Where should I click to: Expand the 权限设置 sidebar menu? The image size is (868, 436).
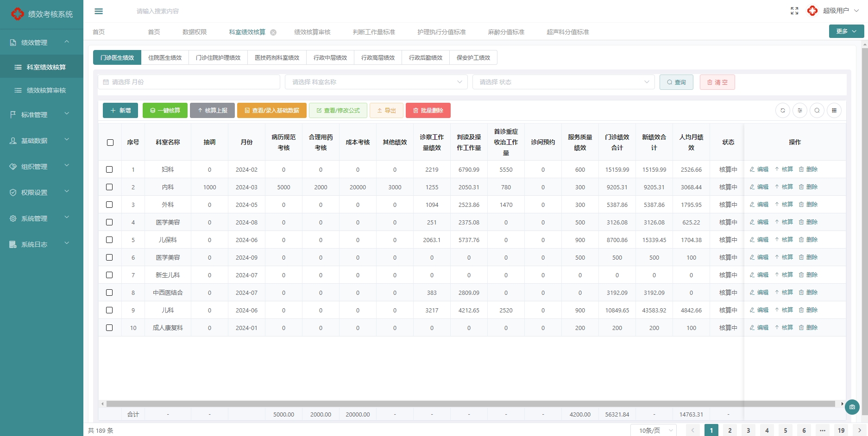(42, 192)
